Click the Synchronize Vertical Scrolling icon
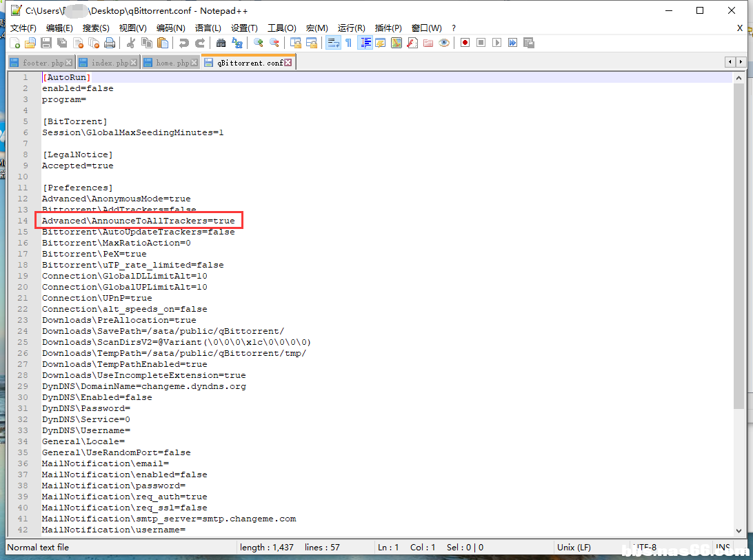 coord(295,43)
